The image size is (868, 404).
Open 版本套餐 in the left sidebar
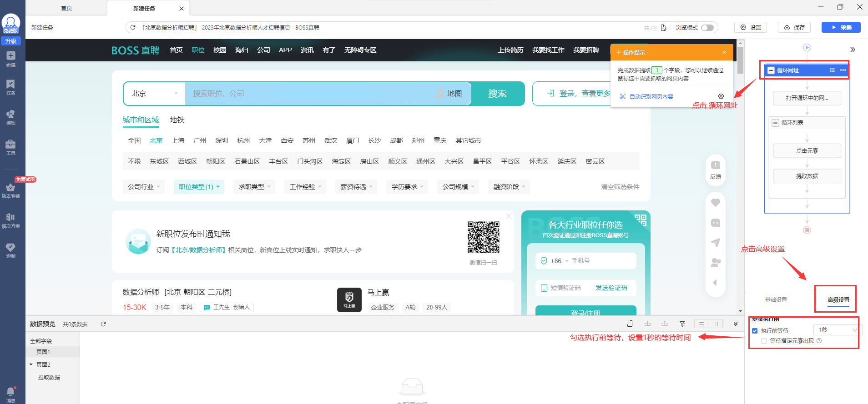(11, 191)
